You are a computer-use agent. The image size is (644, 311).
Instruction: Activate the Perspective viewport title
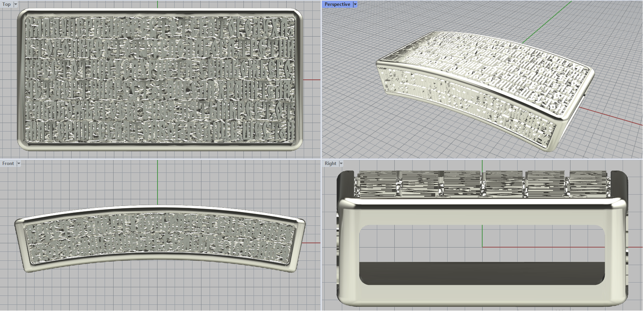tap(337, 4)
